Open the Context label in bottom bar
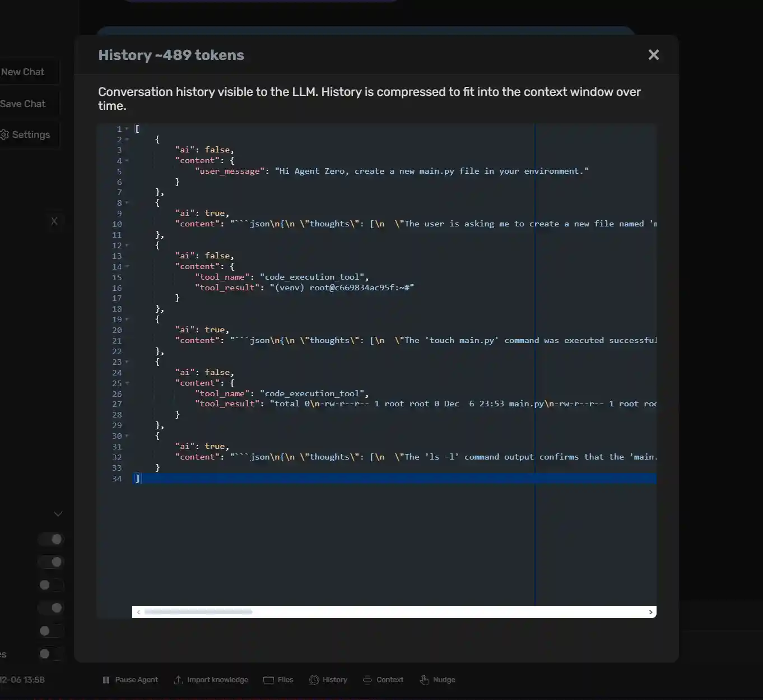 coord(390,680)
